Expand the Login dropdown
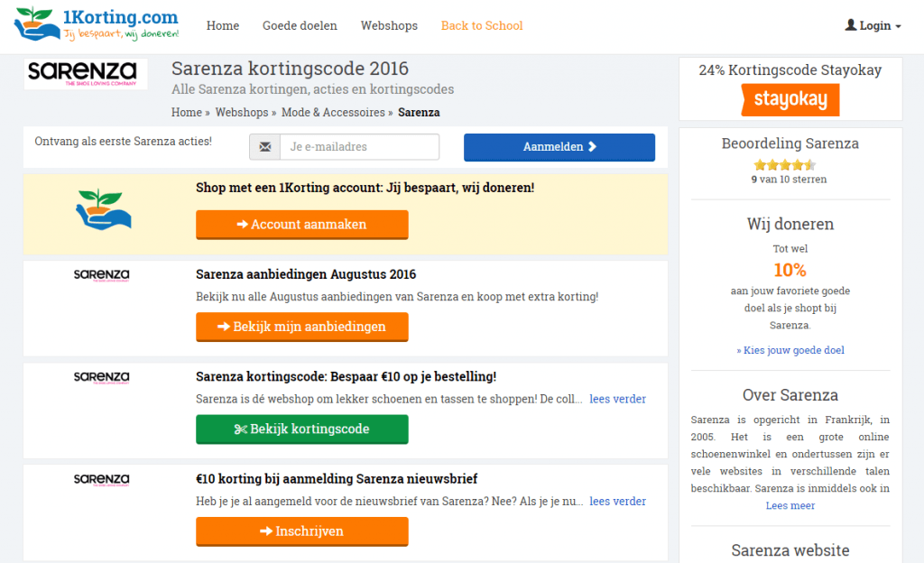The width and height of the screenshot is (924, 563). pyautogui.click(x=873, y=25)
